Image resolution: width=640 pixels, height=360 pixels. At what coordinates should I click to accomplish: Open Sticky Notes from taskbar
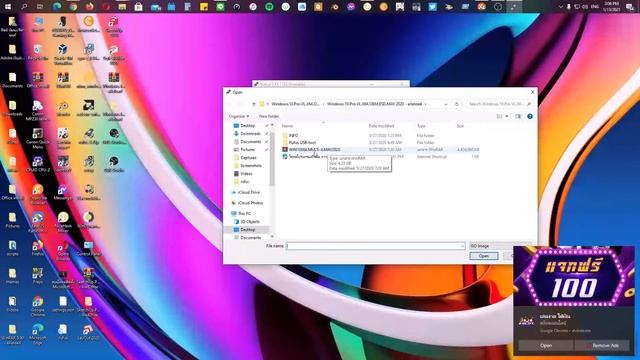point(204,7)
